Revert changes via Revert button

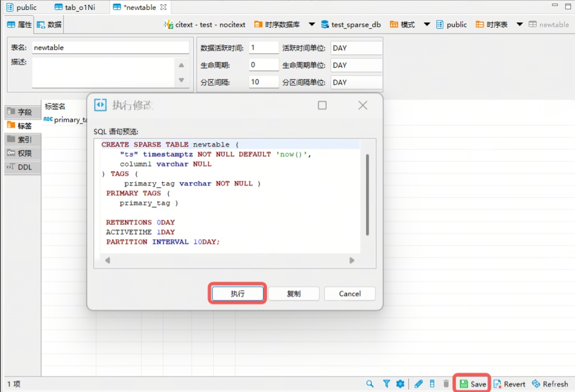click(x=509, y=384)
